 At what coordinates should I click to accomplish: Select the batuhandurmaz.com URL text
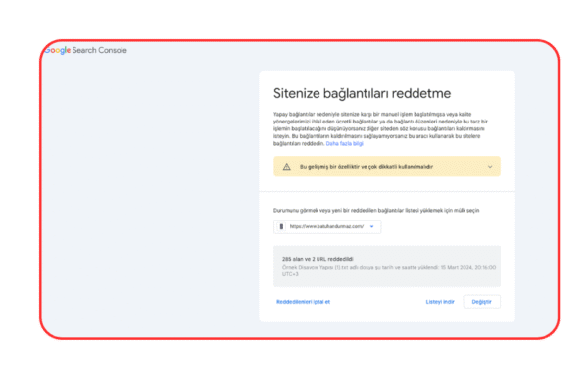tap(326, 226)
